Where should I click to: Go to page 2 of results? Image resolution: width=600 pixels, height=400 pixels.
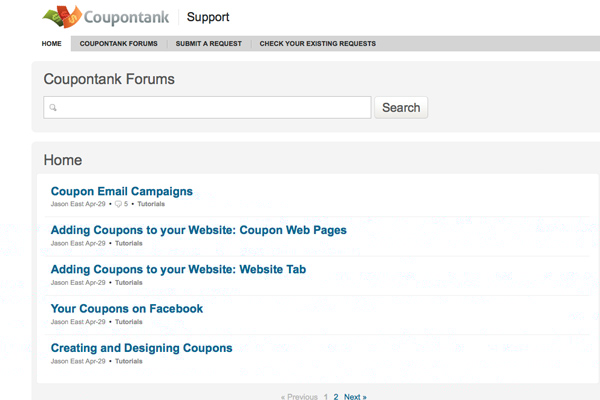coord(336,397)
